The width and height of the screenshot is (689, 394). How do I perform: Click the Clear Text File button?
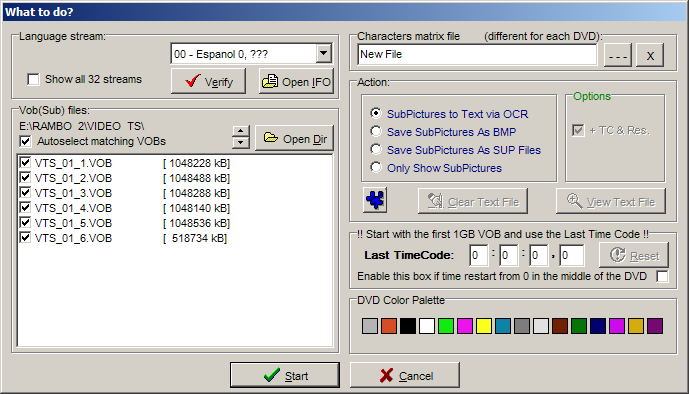(473, 201)
